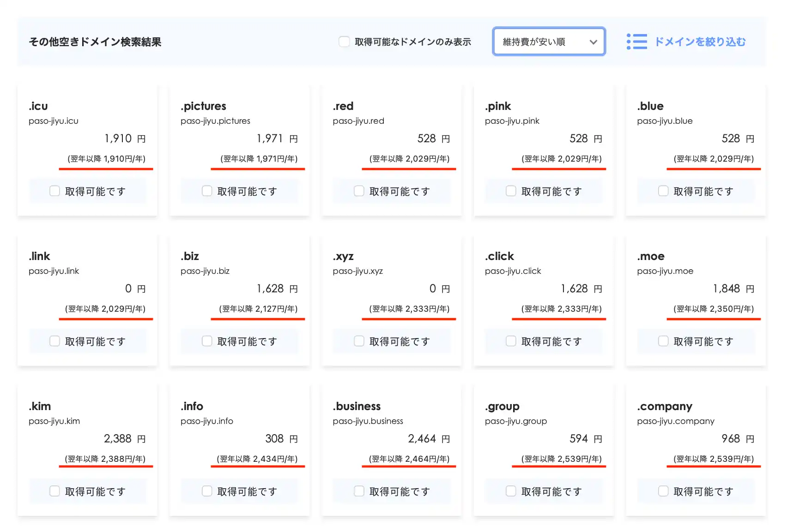Click the .pictures card title

click(203, 106)
